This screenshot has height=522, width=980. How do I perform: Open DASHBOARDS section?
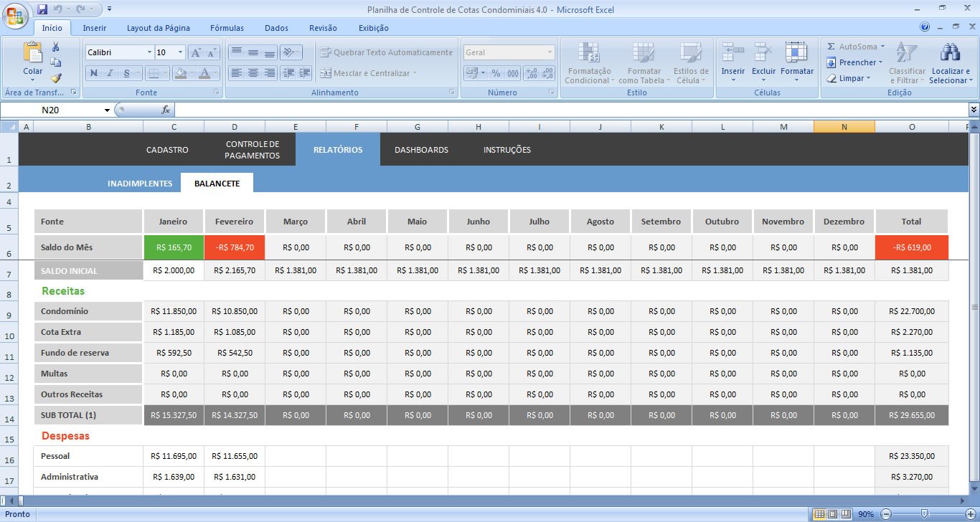(x=421, y=150)
